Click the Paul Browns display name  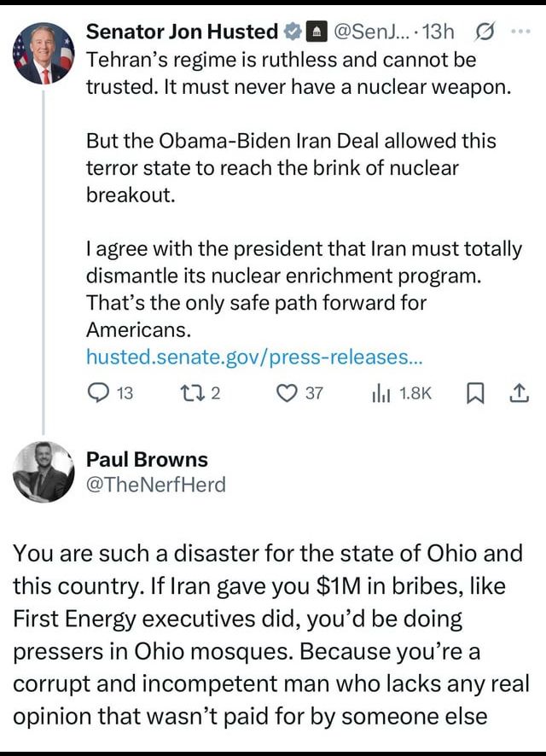click(x=147, y=459)
